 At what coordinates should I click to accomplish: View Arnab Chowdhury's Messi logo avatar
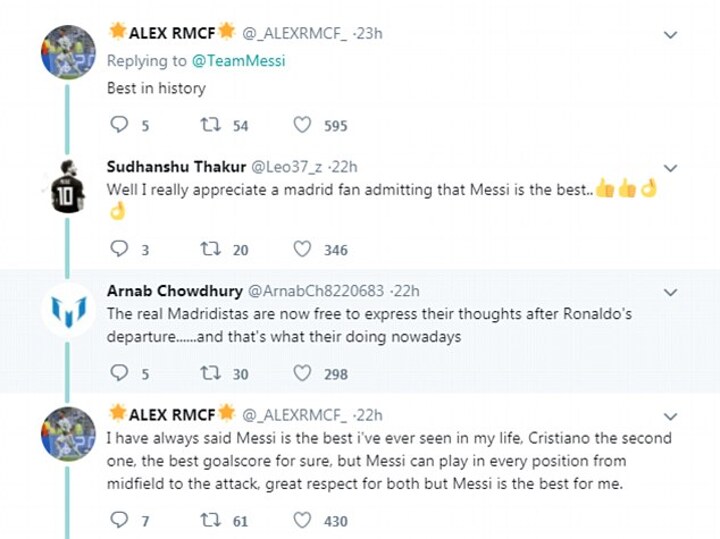point(69,311)
